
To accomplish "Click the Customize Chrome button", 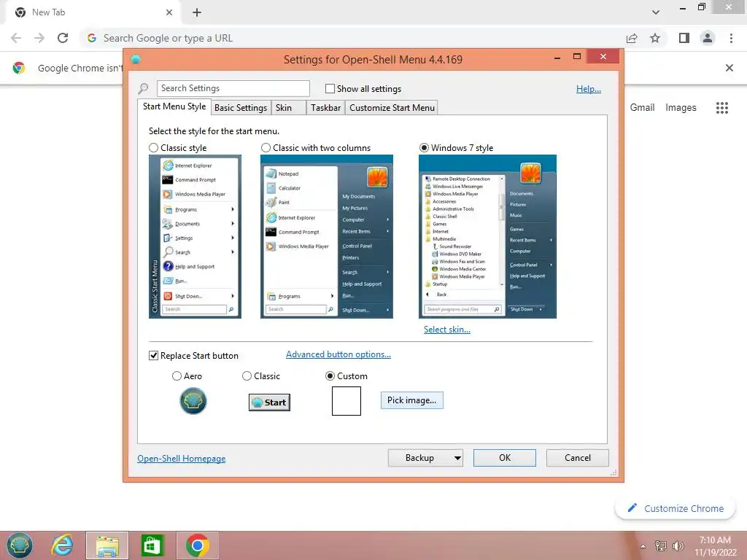I will pyautogui.click(x=675, y=508).
